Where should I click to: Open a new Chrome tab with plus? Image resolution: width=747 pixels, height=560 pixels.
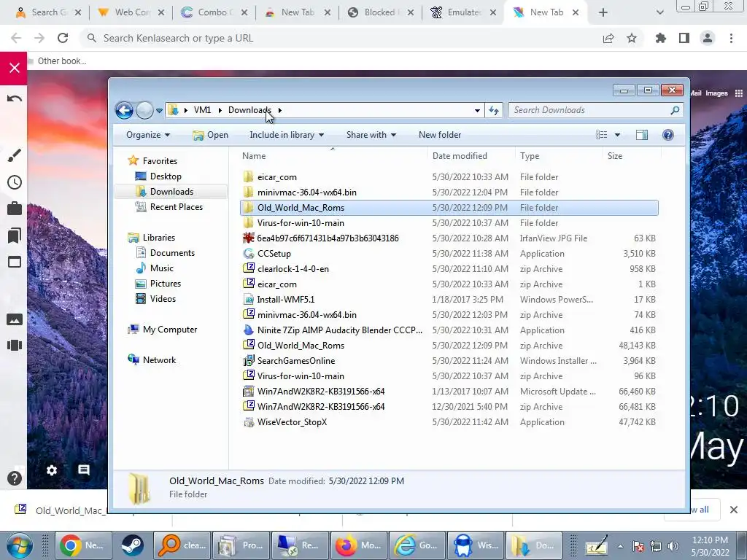(x=603, y=12)
